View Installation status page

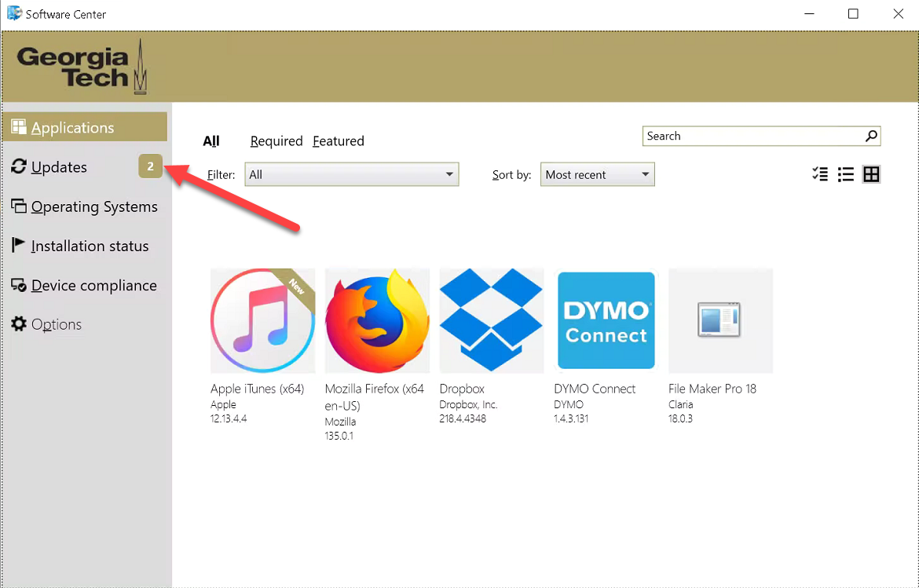pyautogui.click(x=85, y=246)
